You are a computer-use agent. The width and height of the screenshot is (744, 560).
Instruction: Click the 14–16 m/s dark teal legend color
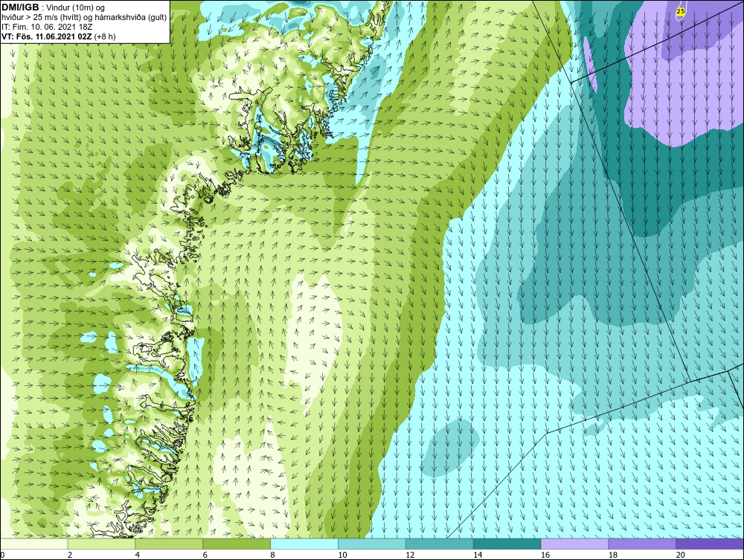pyautogui.click(x=507, y=544)
